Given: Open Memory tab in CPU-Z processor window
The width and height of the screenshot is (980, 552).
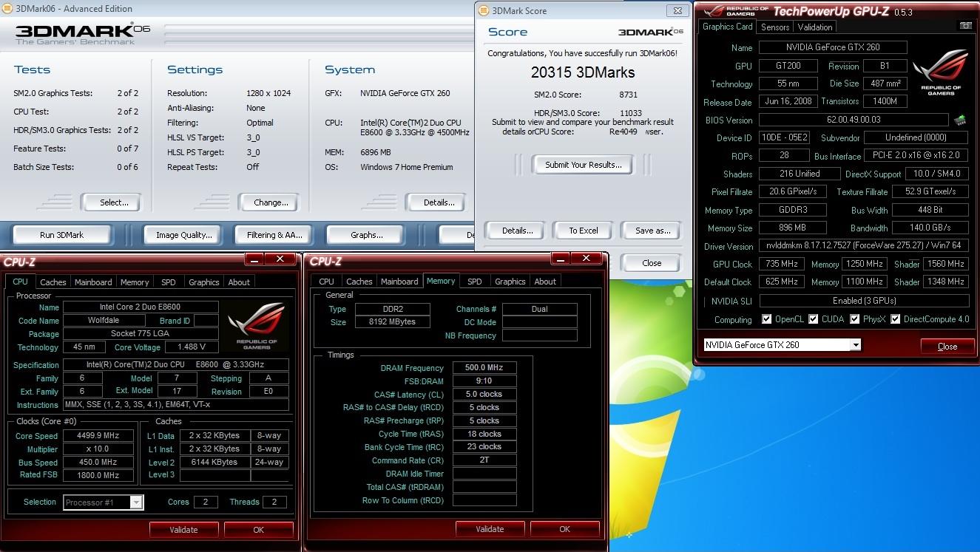Looking at the screenshot, I should pyautogui.click(x=135, y=282).
